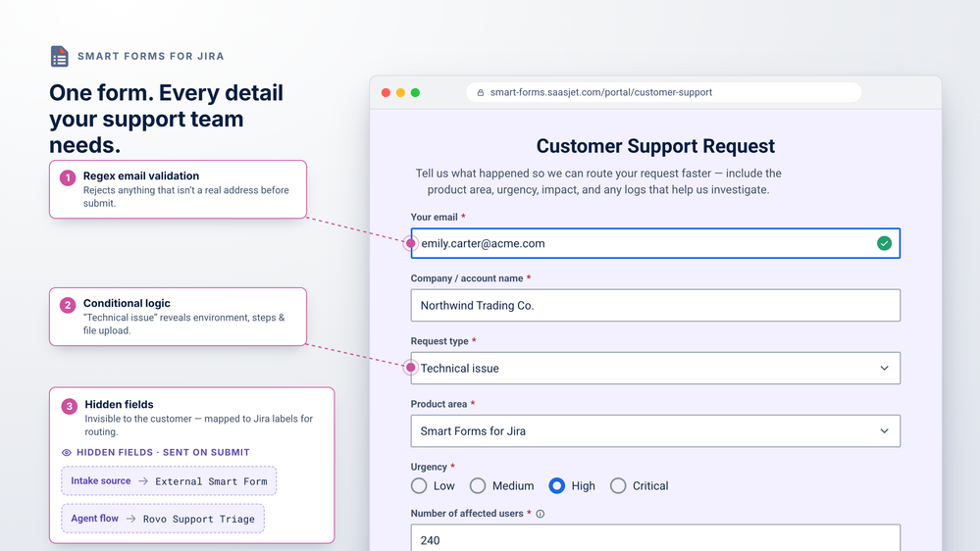Click the 'Tell us what happened' description text

click(598, 181)
